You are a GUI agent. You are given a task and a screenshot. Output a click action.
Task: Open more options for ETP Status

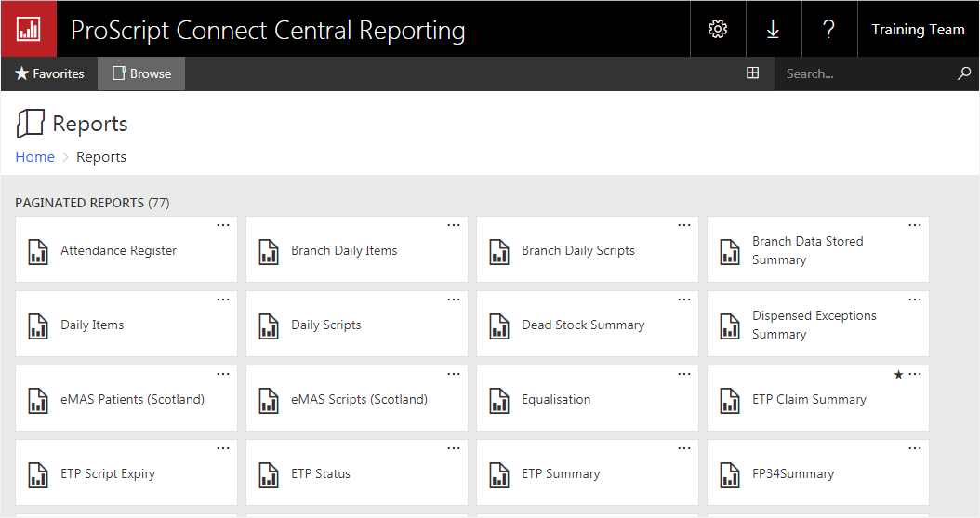[454, 448]
